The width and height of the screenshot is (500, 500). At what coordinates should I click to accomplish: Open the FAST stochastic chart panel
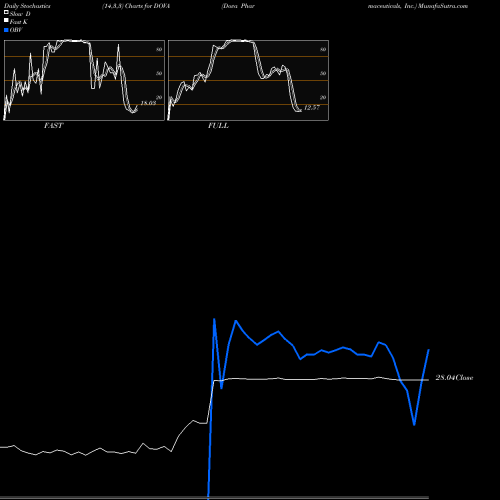tap(84, 80)
